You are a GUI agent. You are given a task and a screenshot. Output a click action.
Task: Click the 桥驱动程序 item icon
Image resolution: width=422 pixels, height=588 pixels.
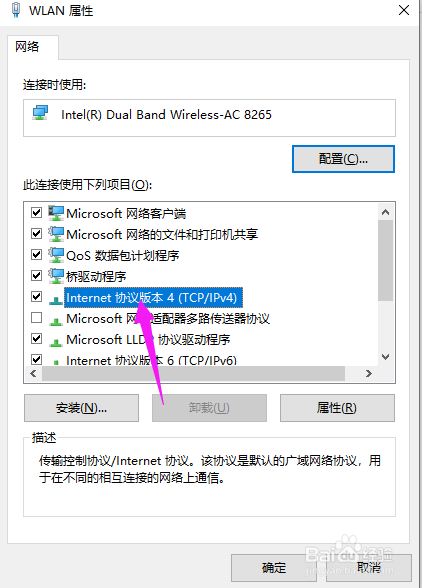(56, 276)
